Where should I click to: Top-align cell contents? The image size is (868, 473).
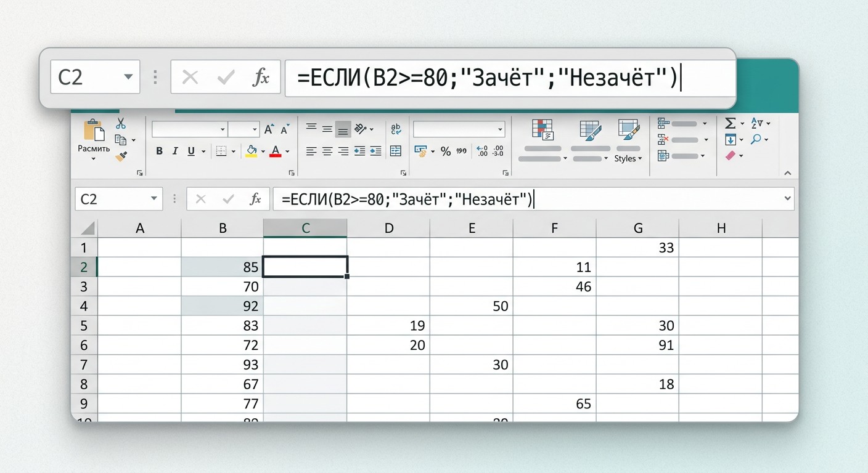click(311, 127)
